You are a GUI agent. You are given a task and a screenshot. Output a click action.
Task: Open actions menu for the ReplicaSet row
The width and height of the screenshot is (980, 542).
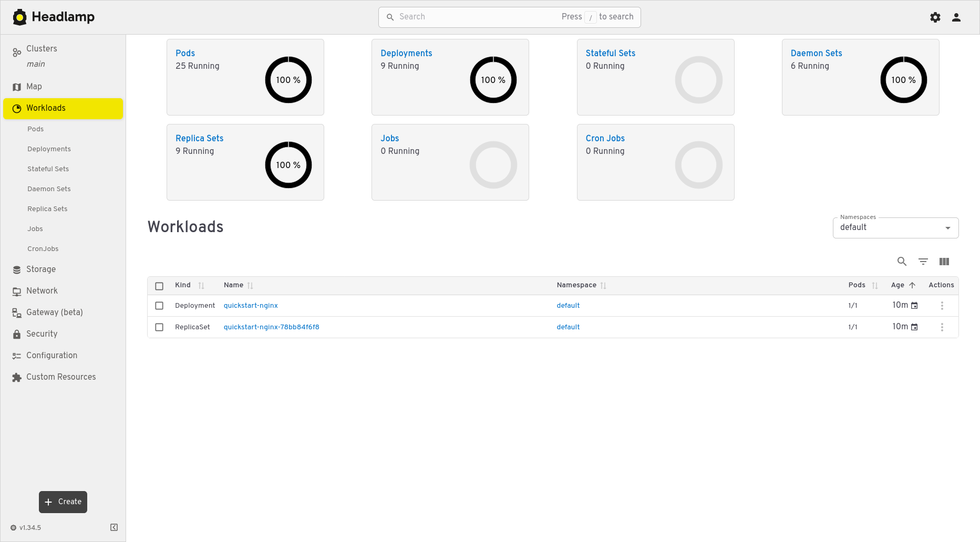(x=942, y=327)
